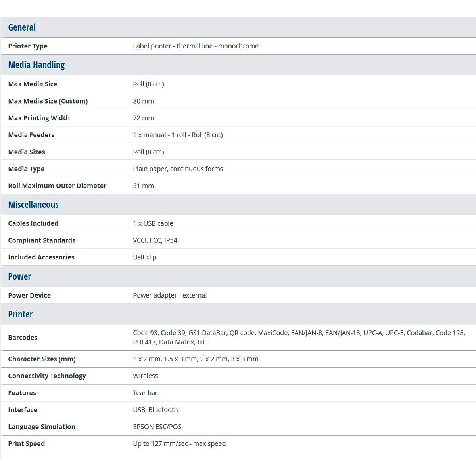Click the 72 mm printing width value
Viewport: 476px width, 476px height.
point(143,118)
